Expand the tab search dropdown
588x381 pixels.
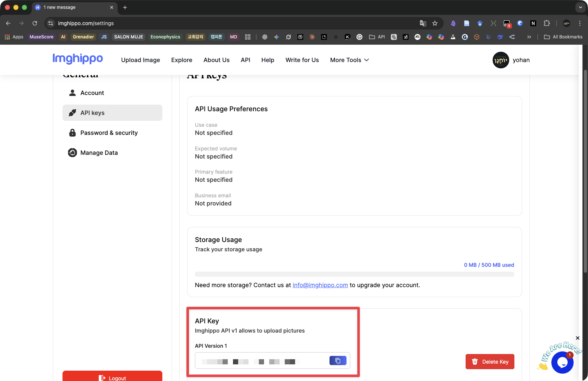(x=580, y=7)
